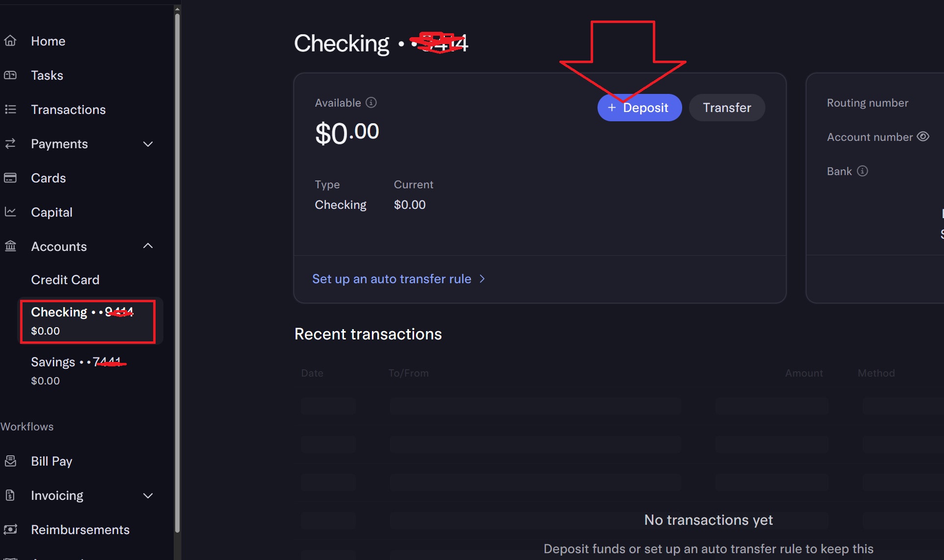
Task: Click the blue Deposit button
Action: [x=639, y=108]
